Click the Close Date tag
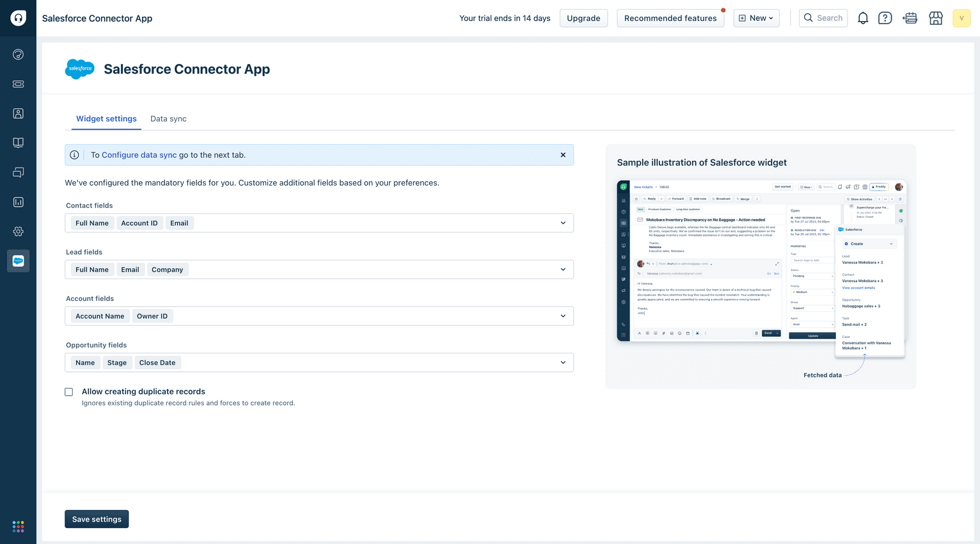The width and height of the screenshot is (980, 544). coord(157,362)
